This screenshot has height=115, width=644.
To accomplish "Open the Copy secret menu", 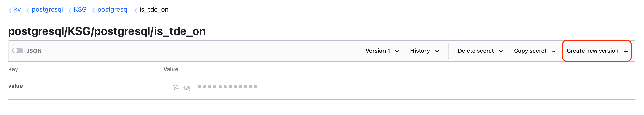I will (x=534, y=51).
